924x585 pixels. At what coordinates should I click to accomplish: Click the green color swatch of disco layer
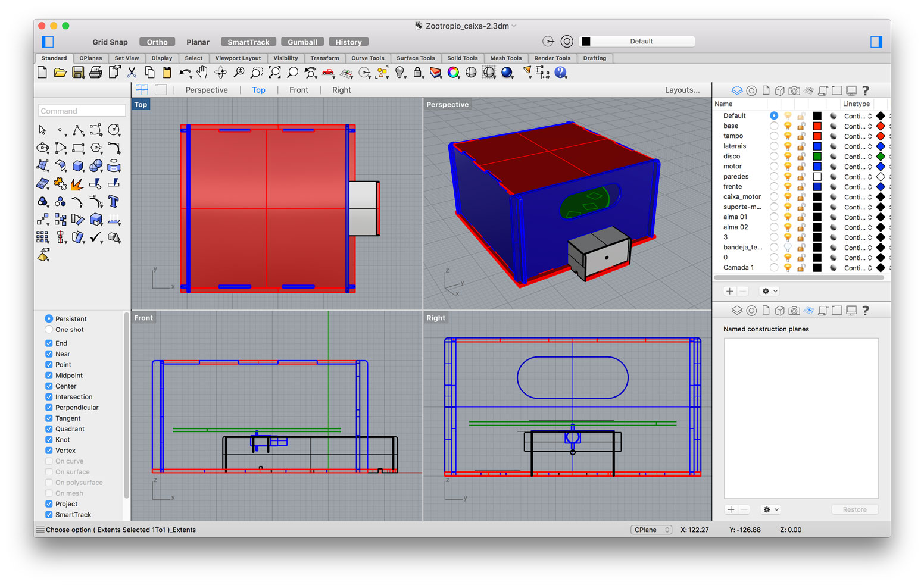[817, 157]
